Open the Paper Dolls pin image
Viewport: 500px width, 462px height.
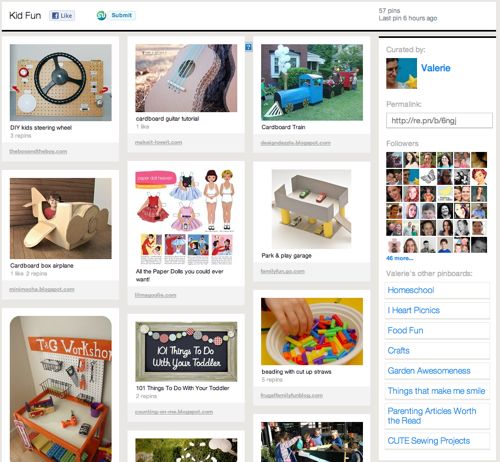pyautogui.click(x=185, y=217)
